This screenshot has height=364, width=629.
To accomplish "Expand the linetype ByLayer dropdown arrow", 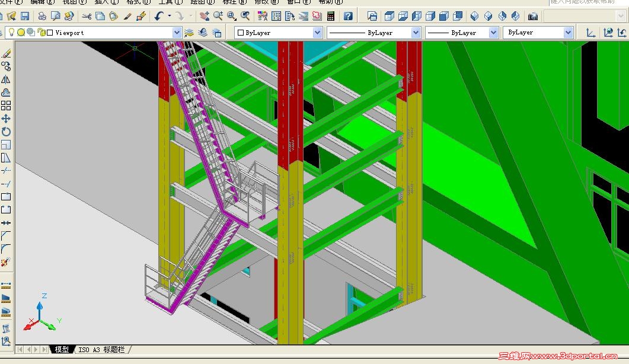I will [416, 33].
